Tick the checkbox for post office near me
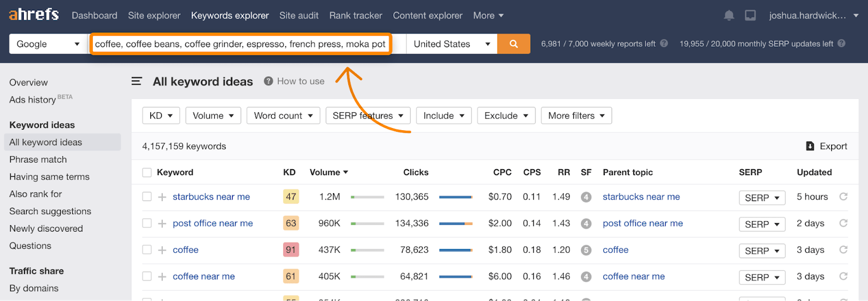 147,223
